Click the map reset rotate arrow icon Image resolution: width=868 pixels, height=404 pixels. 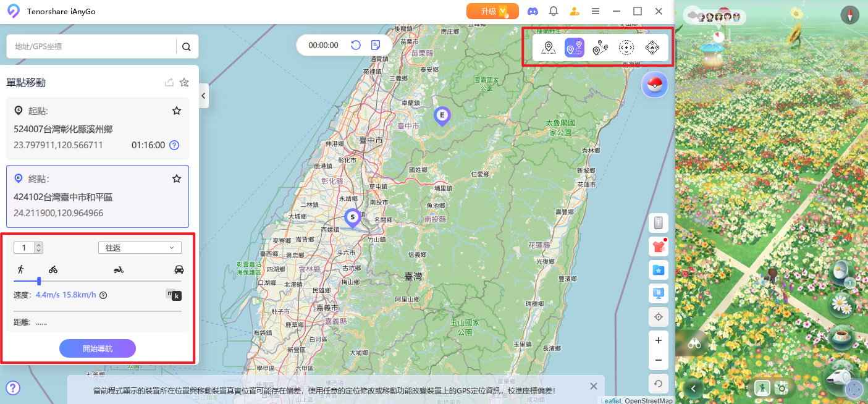659,384
